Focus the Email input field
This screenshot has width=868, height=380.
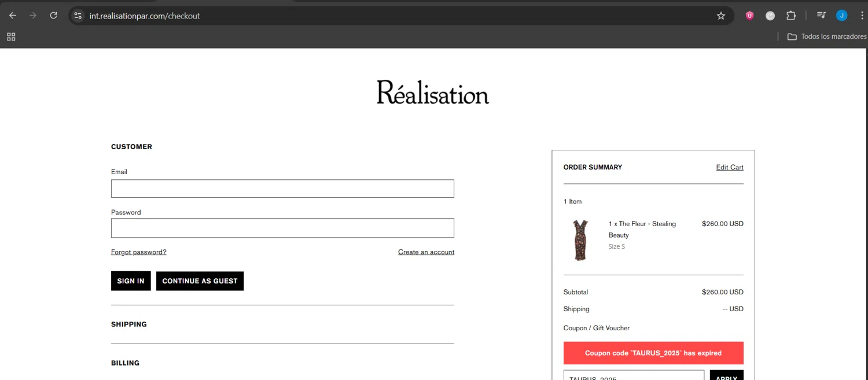(282, 189)
